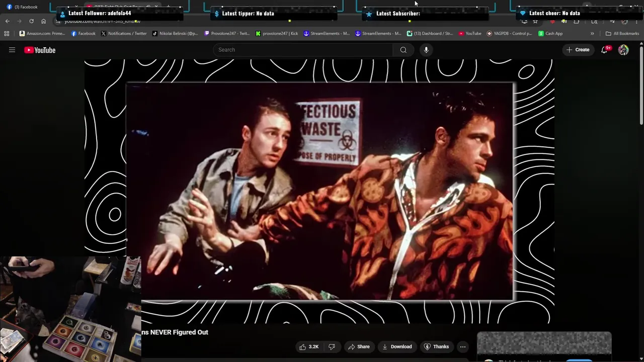Click the scrollbar down arrow
This screenshot has height=362, width=644.
641,359
